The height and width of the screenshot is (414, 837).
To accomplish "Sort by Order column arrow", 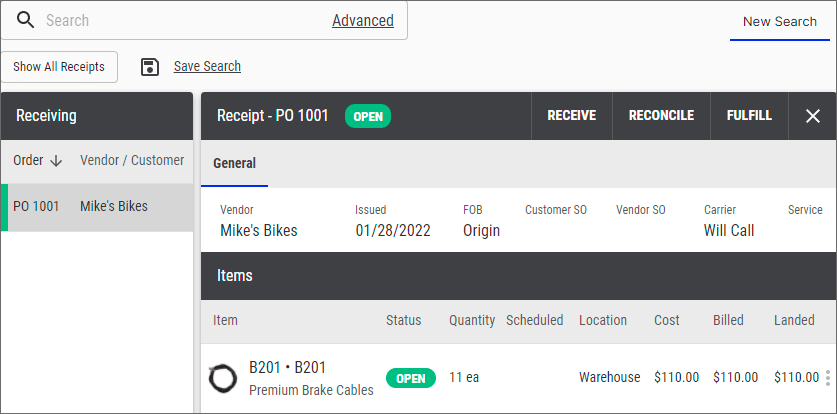I will pos(56,160).
